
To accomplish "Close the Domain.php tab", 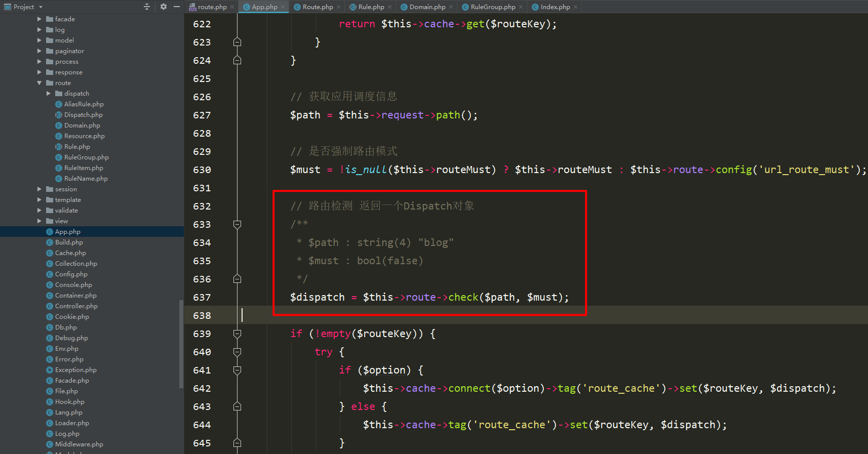I will (451, 7).
